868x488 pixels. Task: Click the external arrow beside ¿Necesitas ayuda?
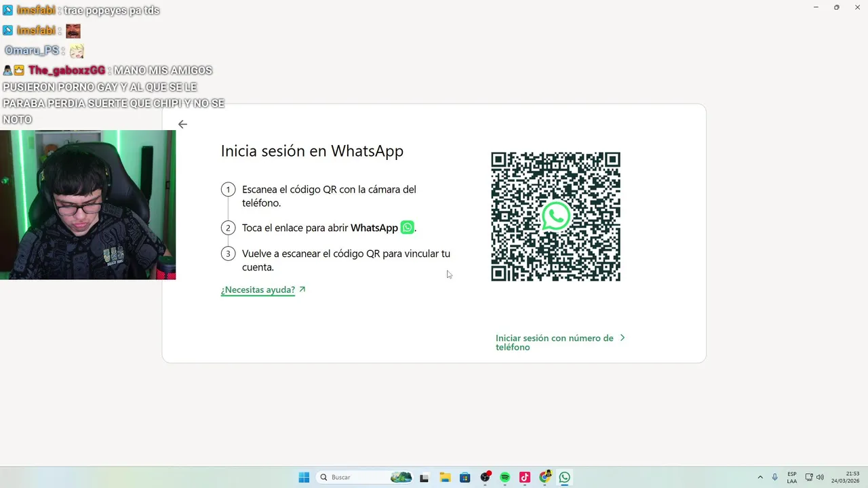302,289
